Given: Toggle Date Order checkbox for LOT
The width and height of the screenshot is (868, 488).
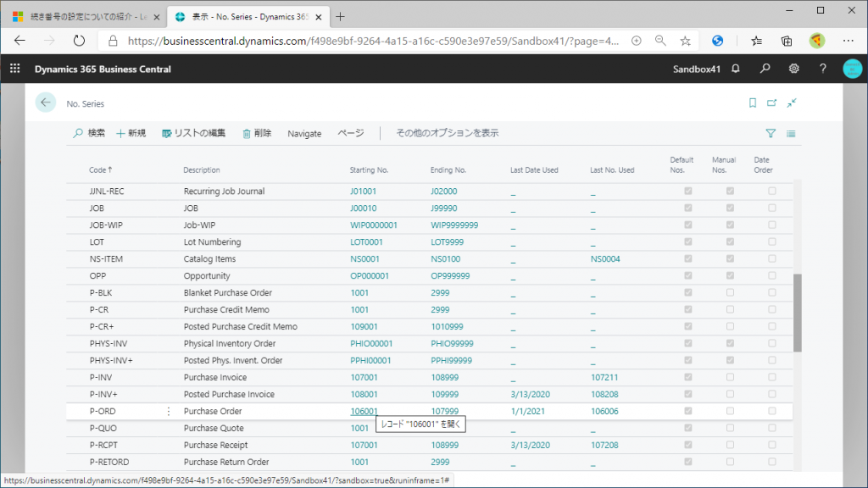Looking at the screenshot, I should (772, 241).
